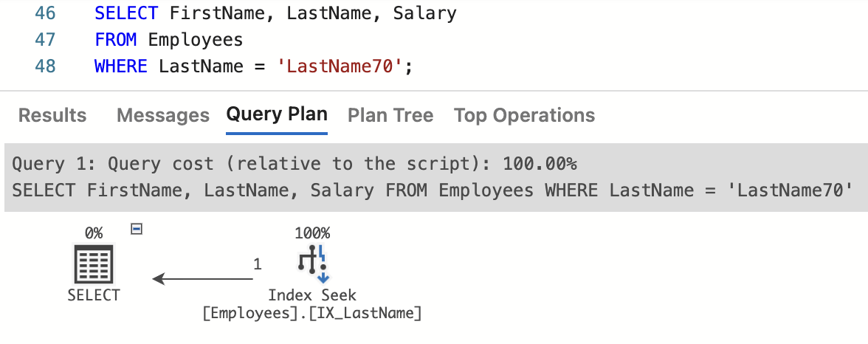Click line number 47 in the editor
Viewport: 868px width, 344px height.
tap(46, 40)
